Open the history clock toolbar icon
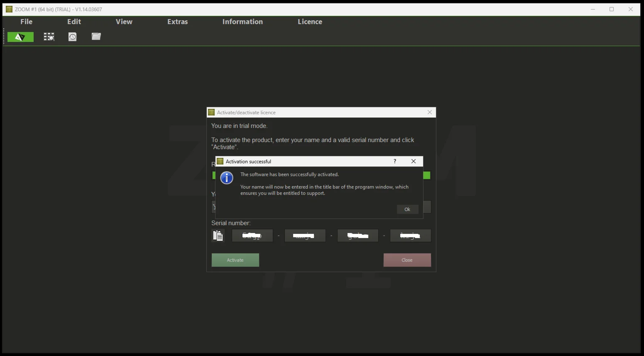This screenshot has width=644, height=356. [72, 37]
